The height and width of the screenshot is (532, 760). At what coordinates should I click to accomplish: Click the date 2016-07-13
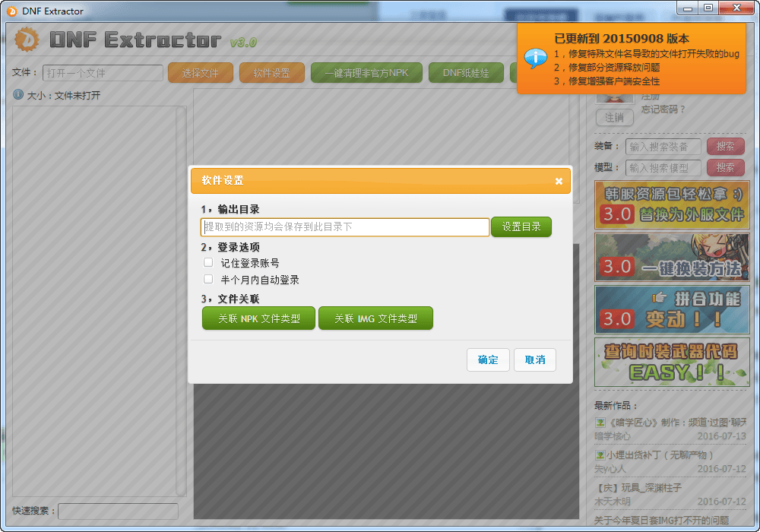tap(722, 436)
